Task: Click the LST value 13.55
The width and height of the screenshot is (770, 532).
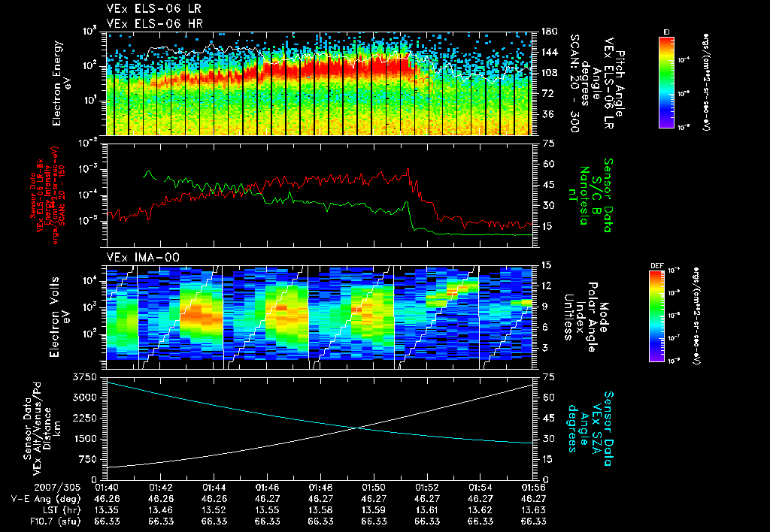Action: pos(267,510)
